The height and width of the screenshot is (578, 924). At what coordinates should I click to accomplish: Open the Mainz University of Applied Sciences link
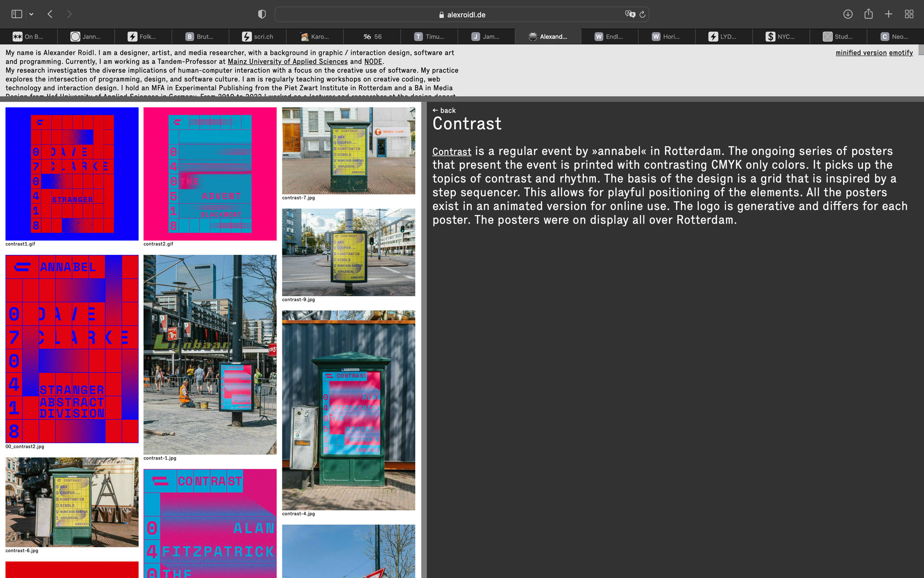(x=287, y=62)
